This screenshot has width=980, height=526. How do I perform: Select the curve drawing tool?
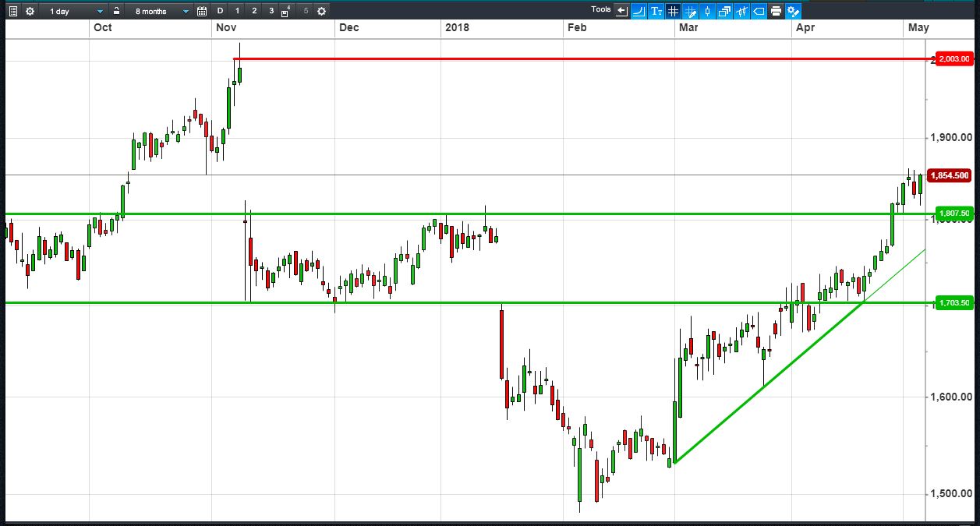pos(639,11)
